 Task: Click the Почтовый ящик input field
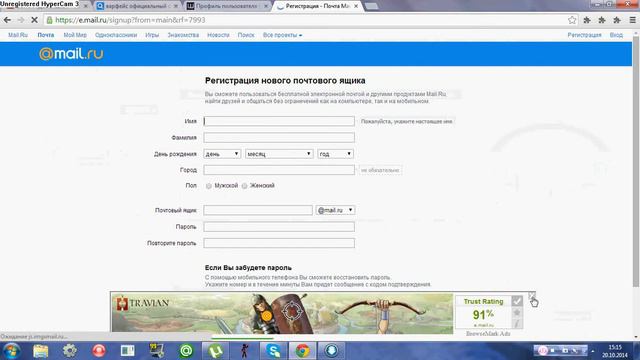click(x=258, y=210)
